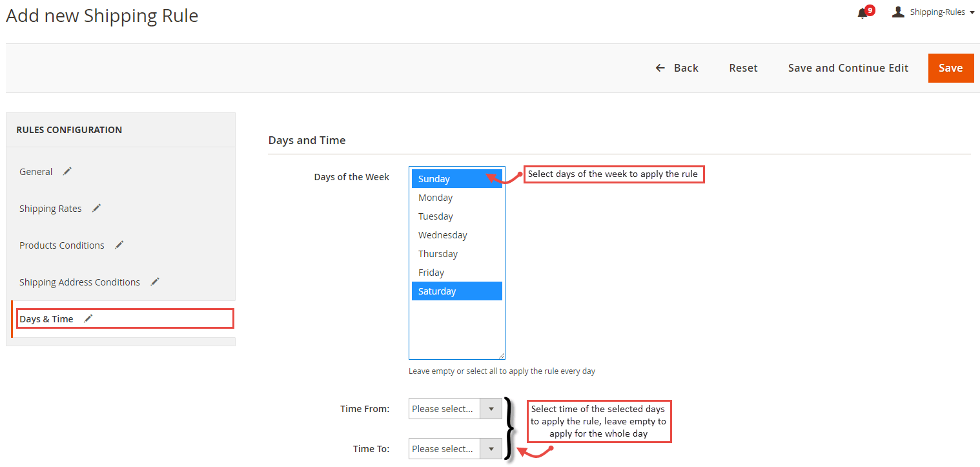Viewport: 980px width, 467px height.
Task: Click the Rules Configuration panel header
Action: coord(69,130)
